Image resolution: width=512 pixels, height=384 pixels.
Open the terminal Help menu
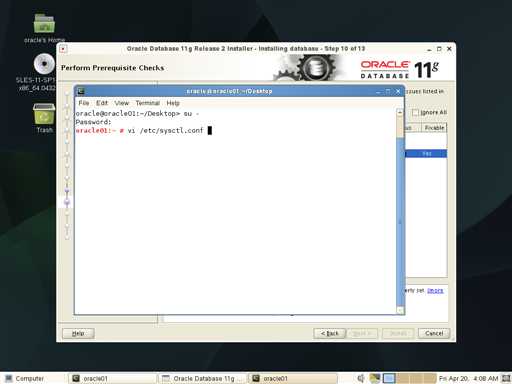[173, 103]
